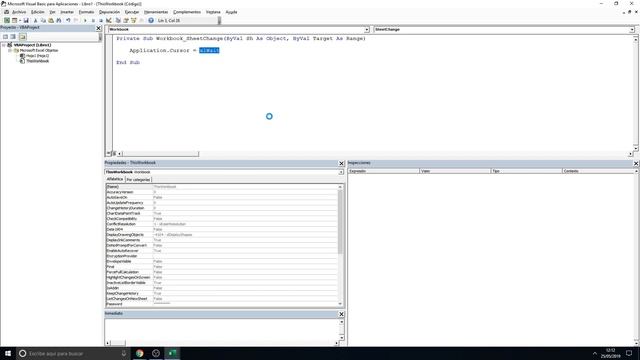Open Find with the binoculars icon
The width and height of the screenshot is (640, 360).
(59, 20)
